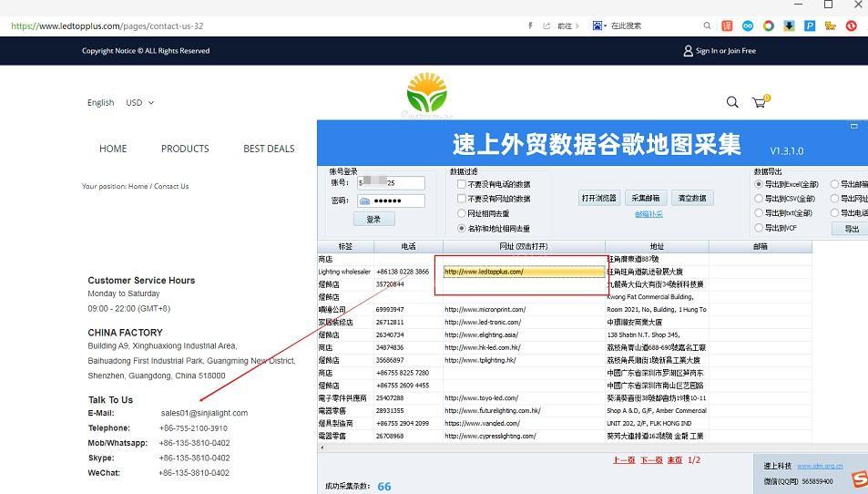Select 名称和地址相同去重 radio option
This screenshot has width=868, height=494.
(461, 228)
